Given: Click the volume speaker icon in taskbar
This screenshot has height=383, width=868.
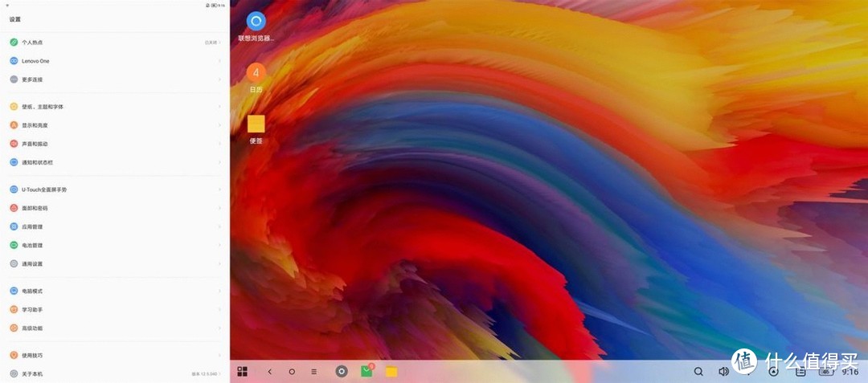Looking at the screenshot, I should 723,372.
